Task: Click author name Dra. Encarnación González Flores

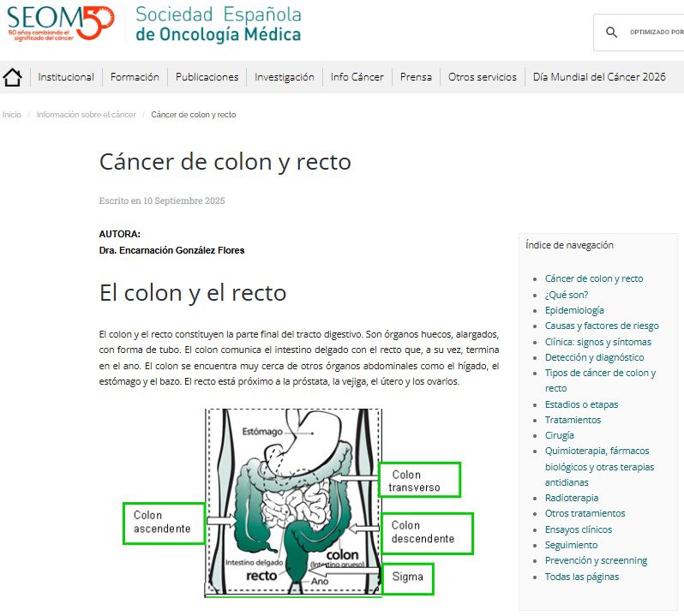Action: pyautogui.click(x=172, y=251)
